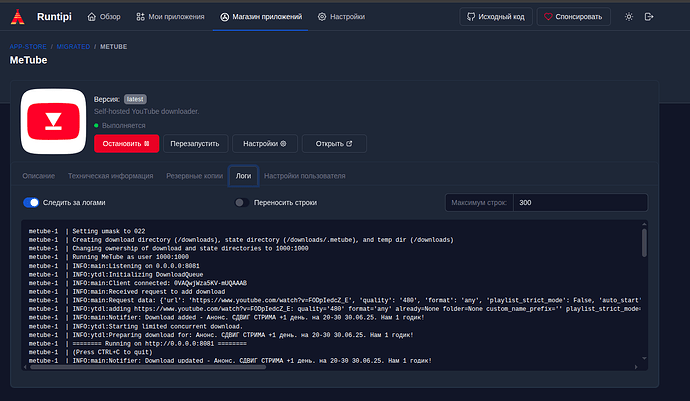Open Настройки in the top navigation bar
This screenshot has width=690, height=401.
coord(341,17)
